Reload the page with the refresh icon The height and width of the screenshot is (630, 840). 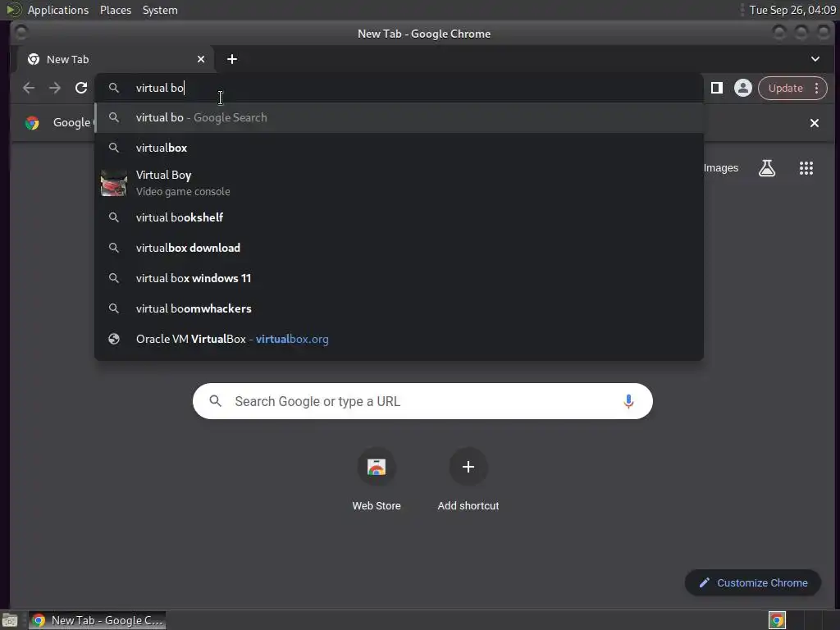(x=81, y=88)
